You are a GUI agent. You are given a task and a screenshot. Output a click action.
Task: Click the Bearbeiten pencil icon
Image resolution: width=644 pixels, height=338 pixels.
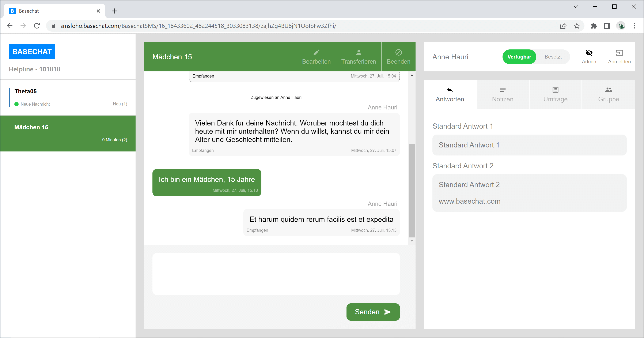(x=316, y=52)
